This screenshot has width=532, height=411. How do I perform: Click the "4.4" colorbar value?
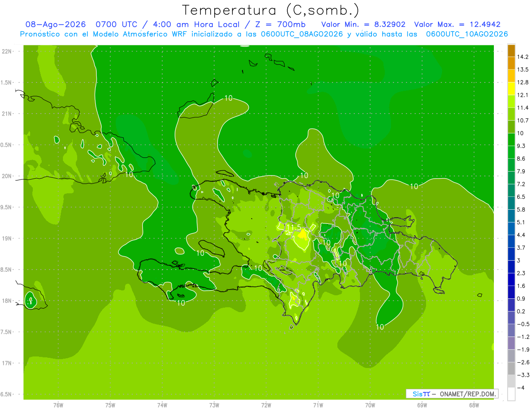522,235
